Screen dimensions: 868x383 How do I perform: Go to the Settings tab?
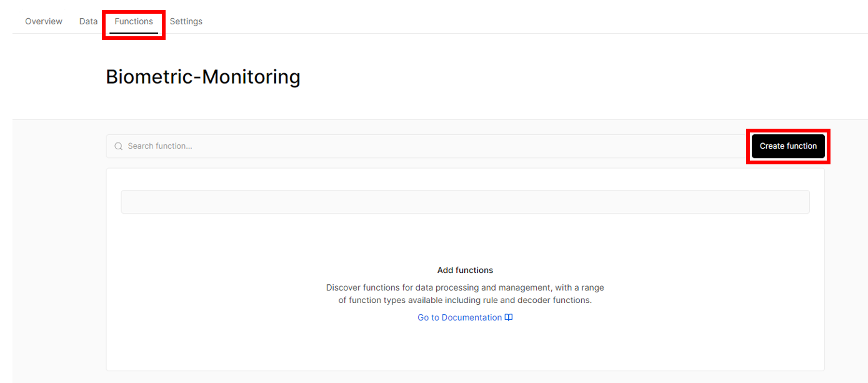186,21
